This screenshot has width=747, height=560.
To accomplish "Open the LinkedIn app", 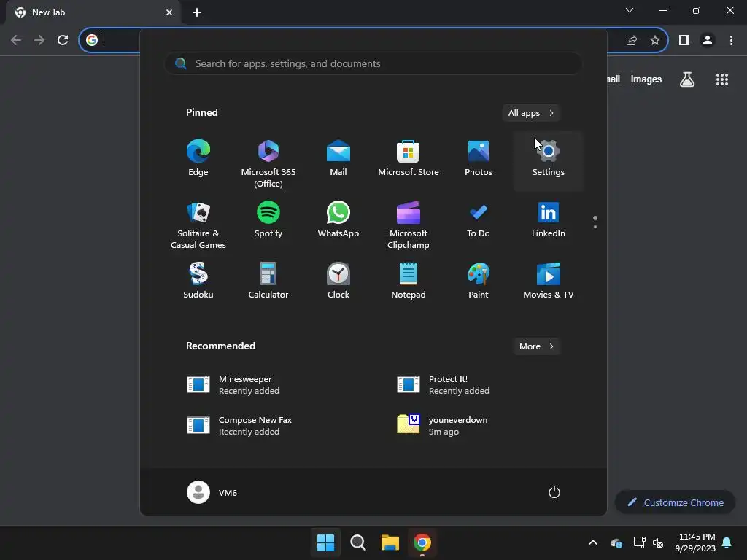I will click(549, 220).
